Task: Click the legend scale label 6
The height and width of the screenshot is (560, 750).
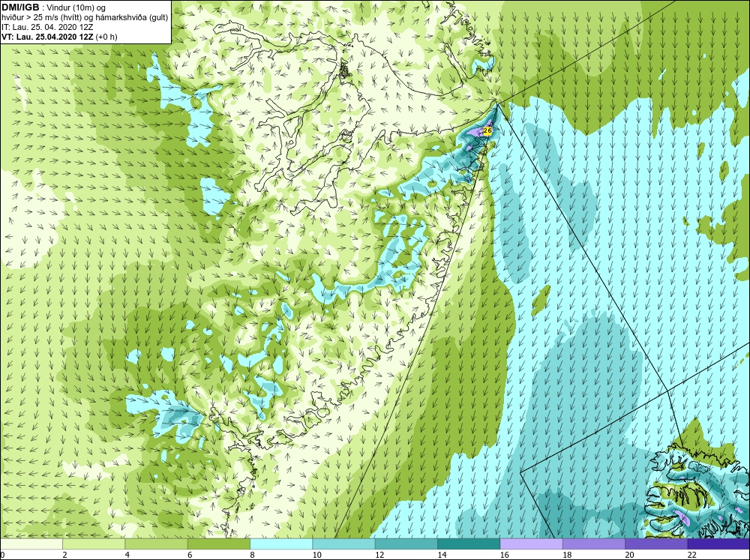Action: (x=190, y=555)
